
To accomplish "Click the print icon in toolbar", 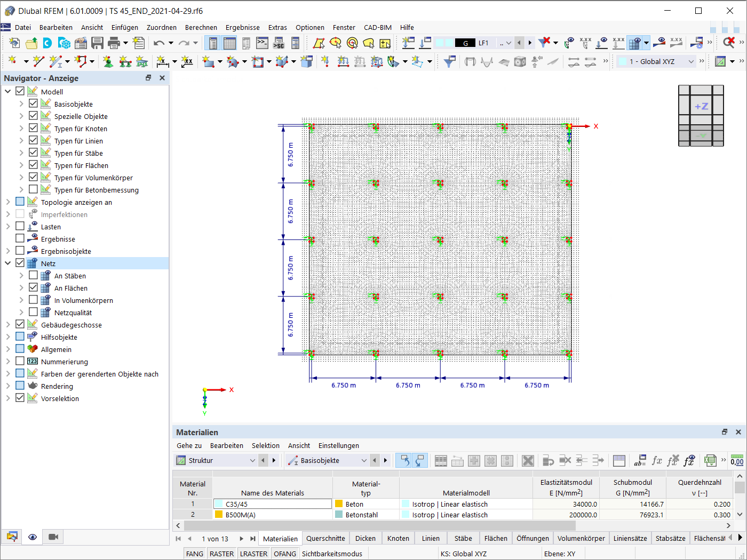I will coord(114,43).
